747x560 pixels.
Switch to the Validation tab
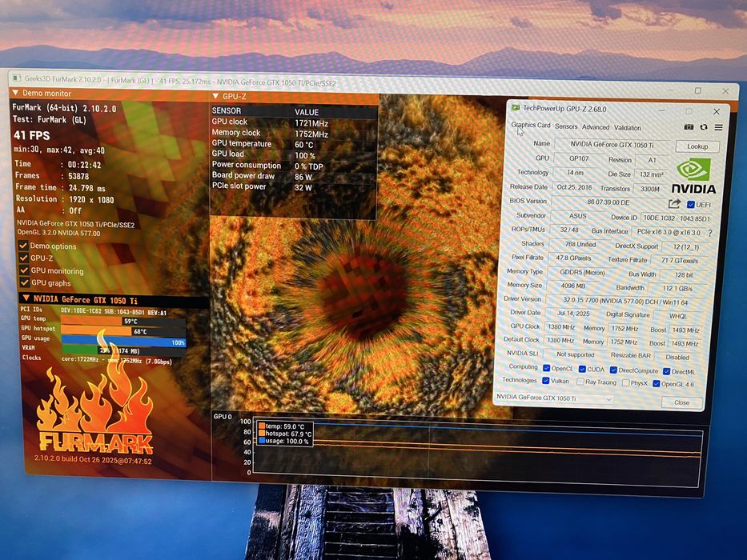tap(628, 128)
